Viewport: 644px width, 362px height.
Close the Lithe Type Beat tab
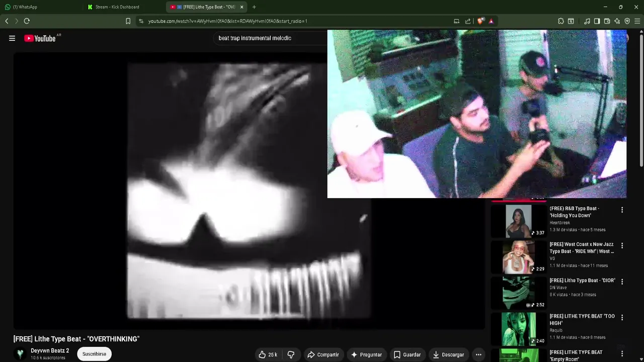[x=242, y=7]
